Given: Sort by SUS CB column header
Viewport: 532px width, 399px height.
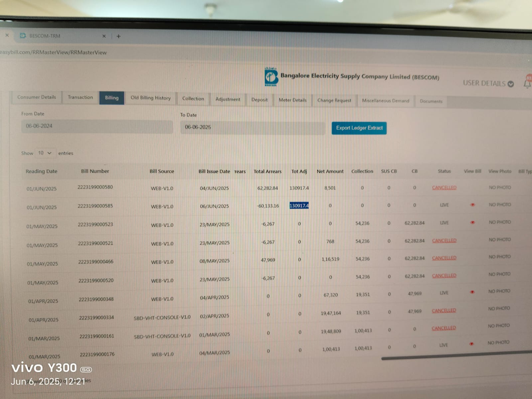Looking at the screenshot, I should click(389, 171).
